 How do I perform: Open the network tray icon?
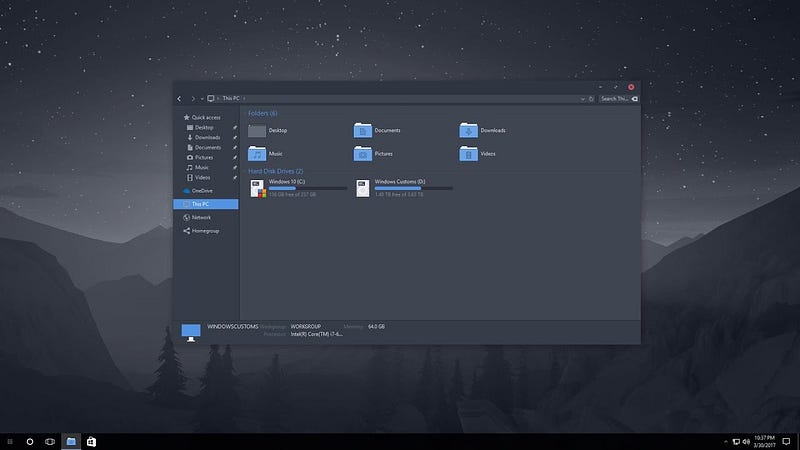coord(736,442)
